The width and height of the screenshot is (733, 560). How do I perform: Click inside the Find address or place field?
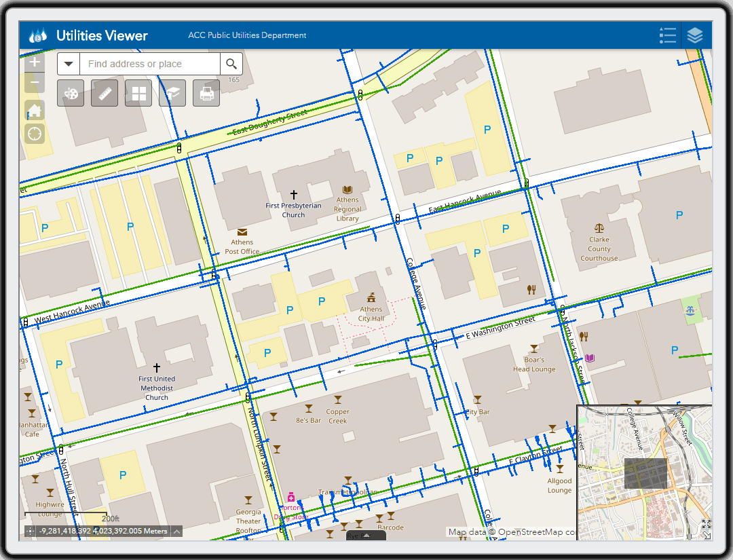pyautogui.click(x=149, y=63)
